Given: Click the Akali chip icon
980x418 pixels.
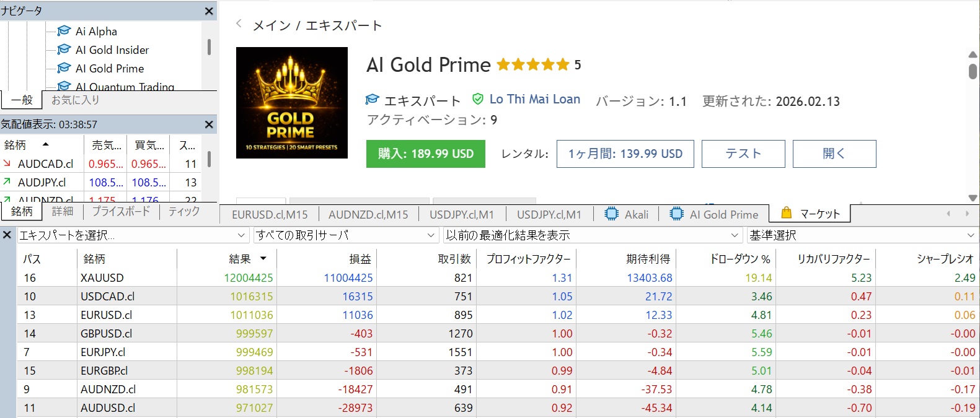Looking at the screenshot, I should click(612, 214).
